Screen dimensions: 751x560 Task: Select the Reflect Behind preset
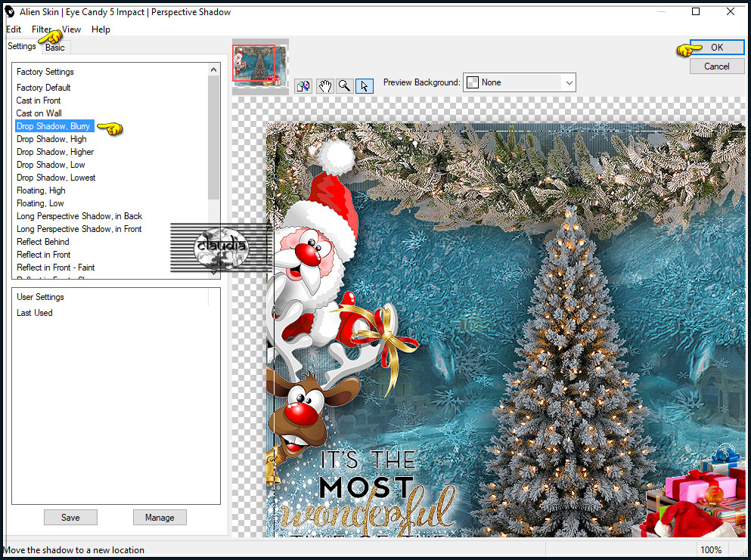tap(42, 242)
